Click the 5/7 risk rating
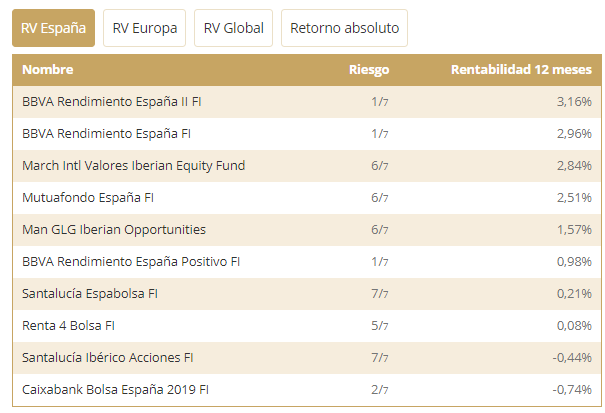This screenshot has width=605, height=413. click(379, 326)
